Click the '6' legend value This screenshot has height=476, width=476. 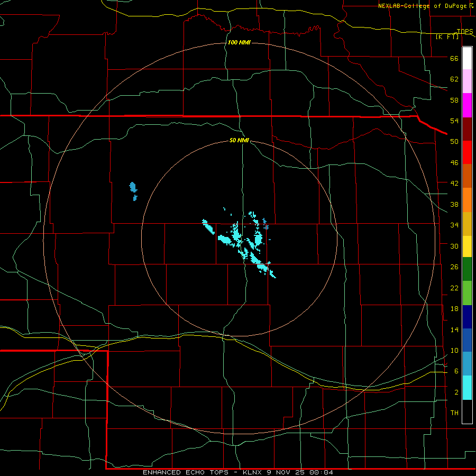(x=456, y=371)
